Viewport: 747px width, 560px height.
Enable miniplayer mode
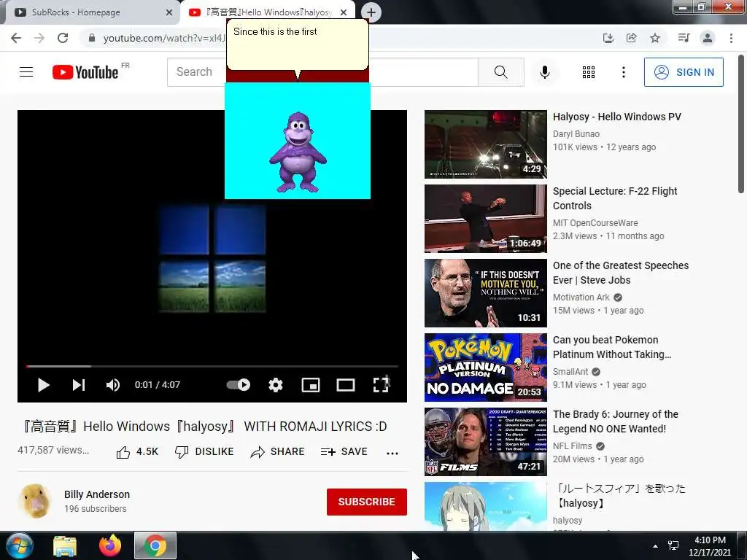coord(311,385)
